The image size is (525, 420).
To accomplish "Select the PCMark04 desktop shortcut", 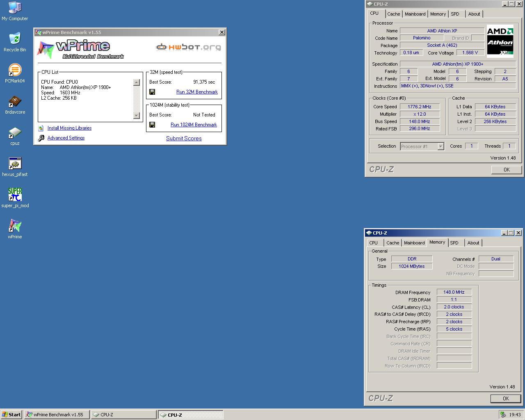I will 15,73.
